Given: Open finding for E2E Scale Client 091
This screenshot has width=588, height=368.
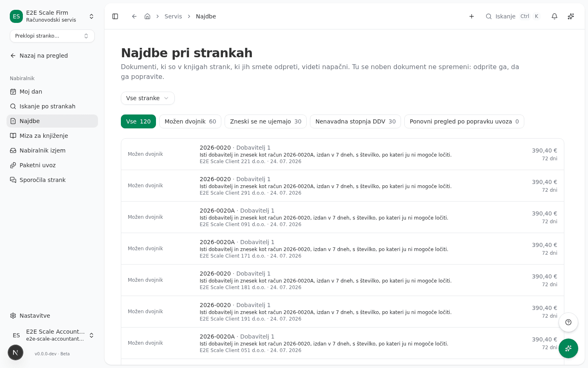Looking at the screenshot, I should (343, 217).
